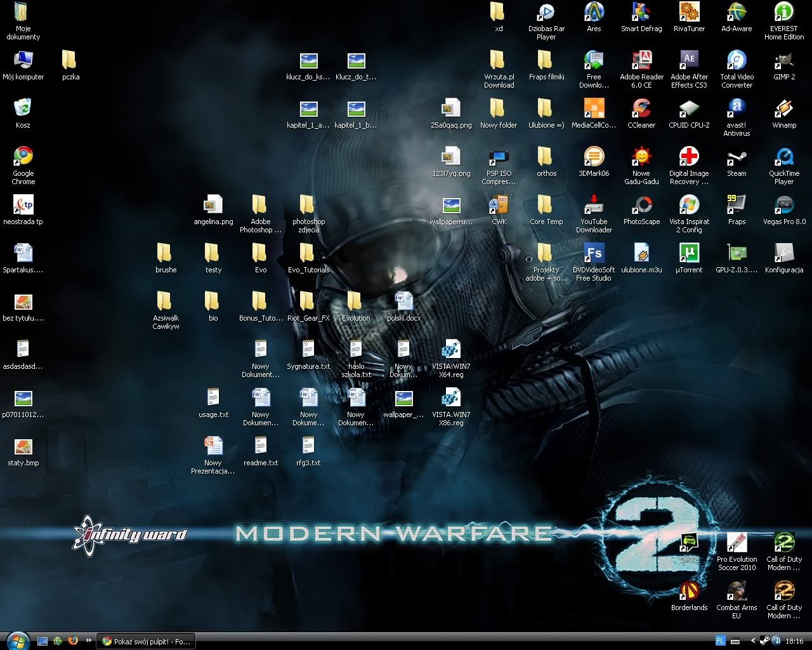Image resolution: width=812 pixels, height=650 pixels.
Task: Open MediaCellCo shortcut
Action: (x=594, y=113)
